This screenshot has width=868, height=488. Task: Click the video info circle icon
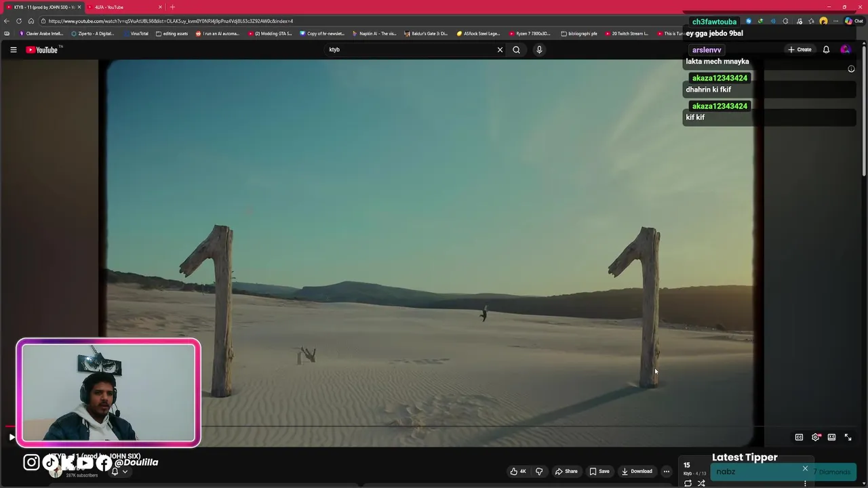tap(851, 68)
